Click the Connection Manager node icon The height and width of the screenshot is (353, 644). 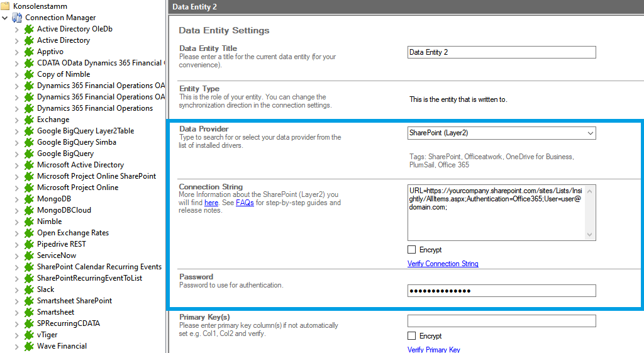pos(17,18)
